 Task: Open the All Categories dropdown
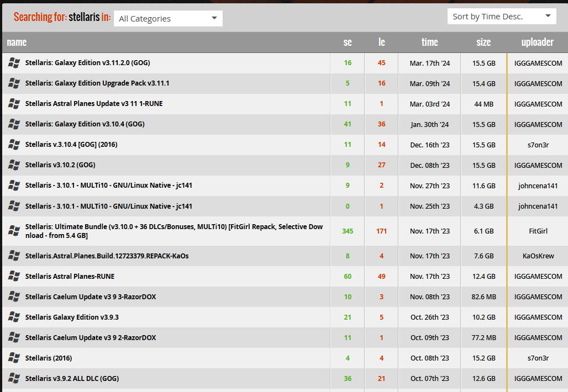168,18
